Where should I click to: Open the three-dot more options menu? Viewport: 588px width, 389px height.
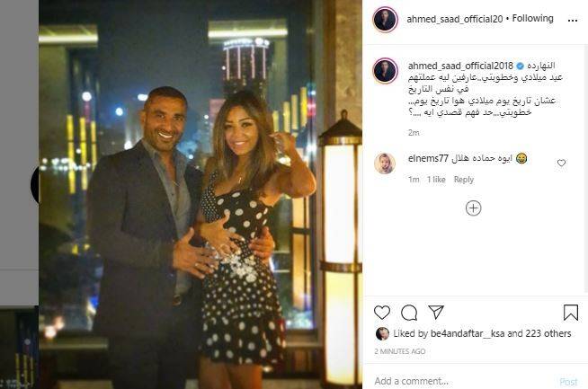coord(573,21)
